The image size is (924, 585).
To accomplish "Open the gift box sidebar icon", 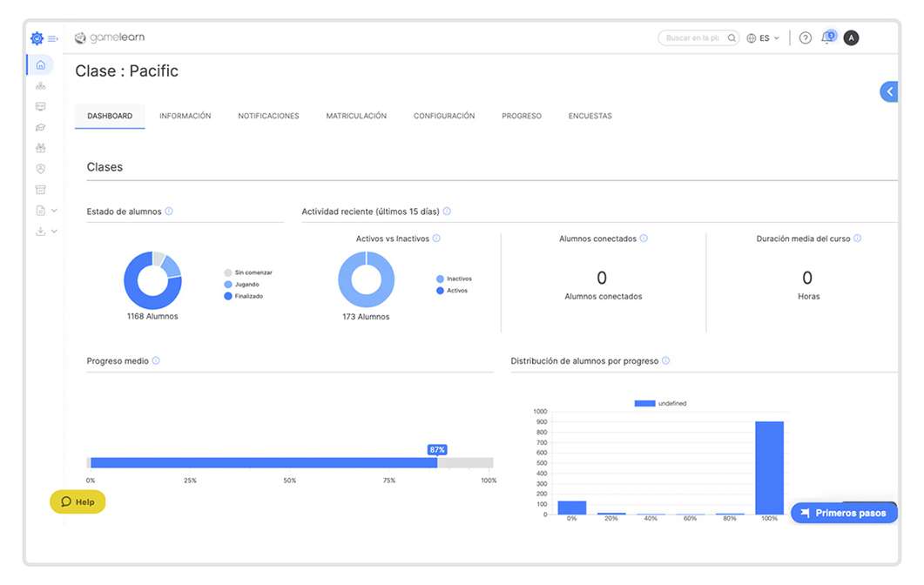I will tap(41, 148).
